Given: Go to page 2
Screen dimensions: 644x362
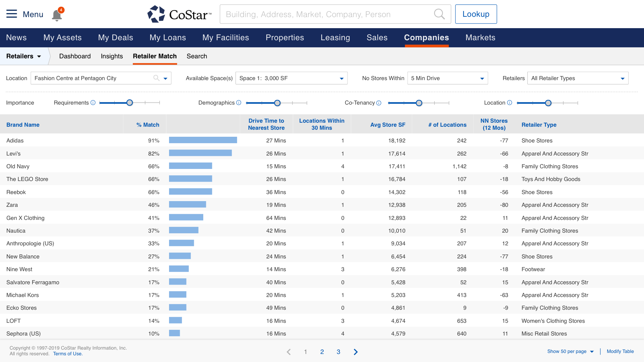Looking at the screenshot, I should tap(322, 352).
